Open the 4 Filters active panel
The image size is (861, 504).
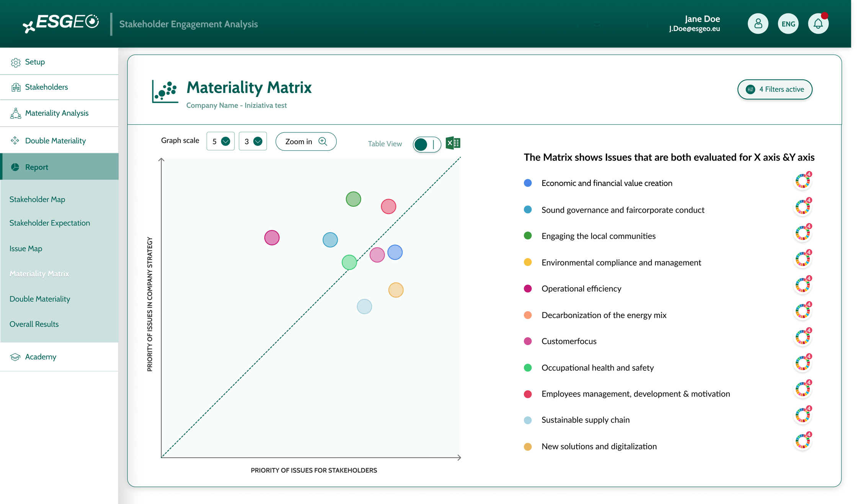point(775,89)
